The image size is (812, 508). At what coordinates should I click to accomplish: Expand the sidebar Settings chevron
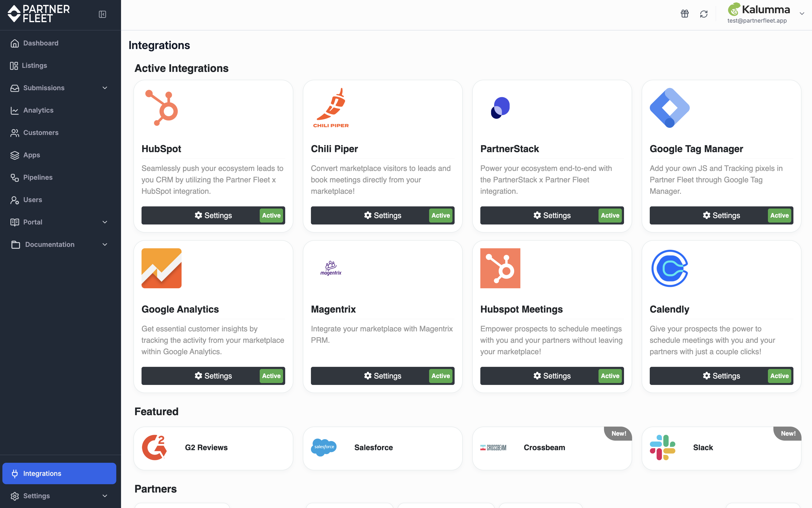click(x=105, y=496)
